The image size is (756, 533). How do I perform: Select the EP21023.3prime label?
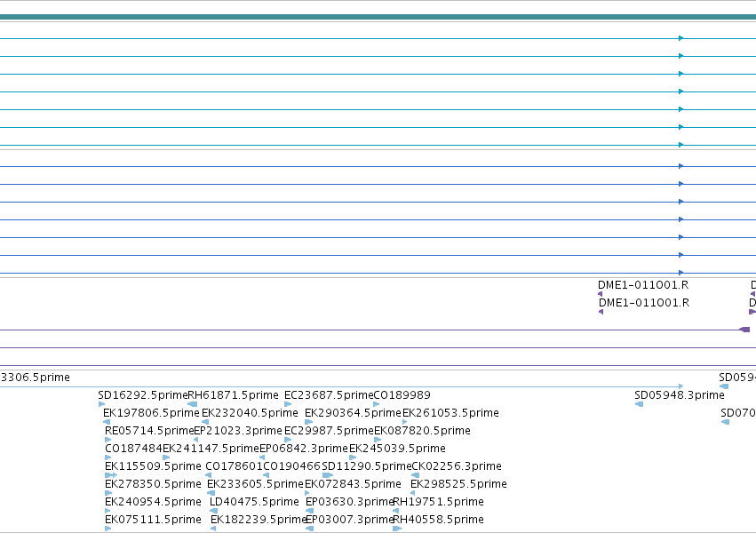coord(238,431)
